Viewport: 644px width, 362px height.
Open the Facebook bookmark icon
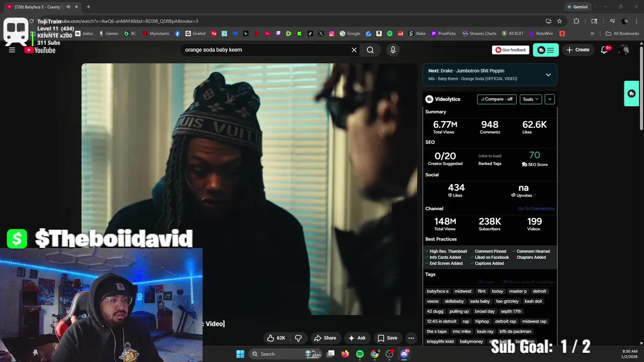178,34
